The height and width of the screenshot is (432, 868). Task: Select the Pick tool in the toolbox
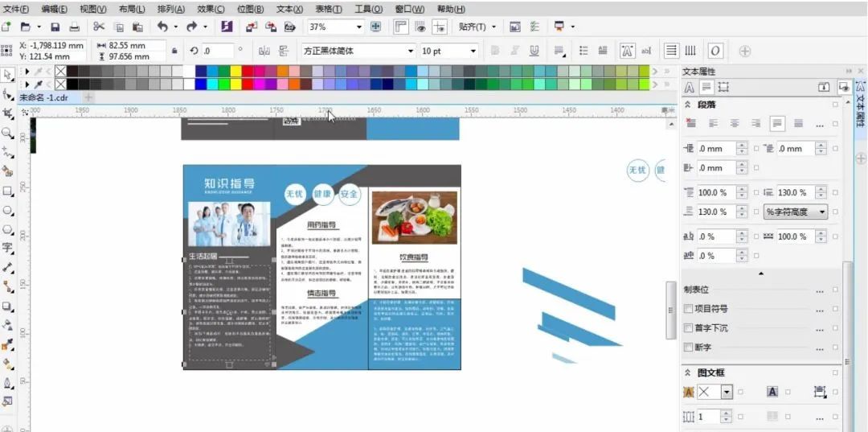[8, 74]
